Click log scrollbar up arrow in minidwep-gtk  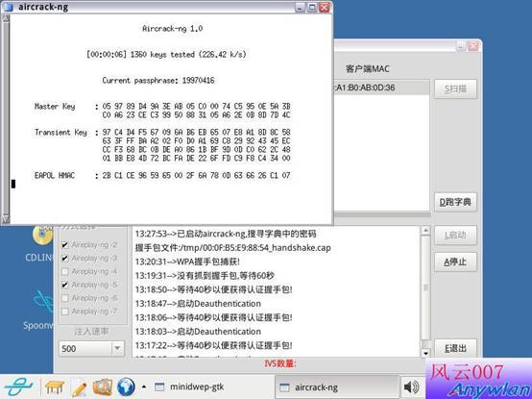point(425,231)
